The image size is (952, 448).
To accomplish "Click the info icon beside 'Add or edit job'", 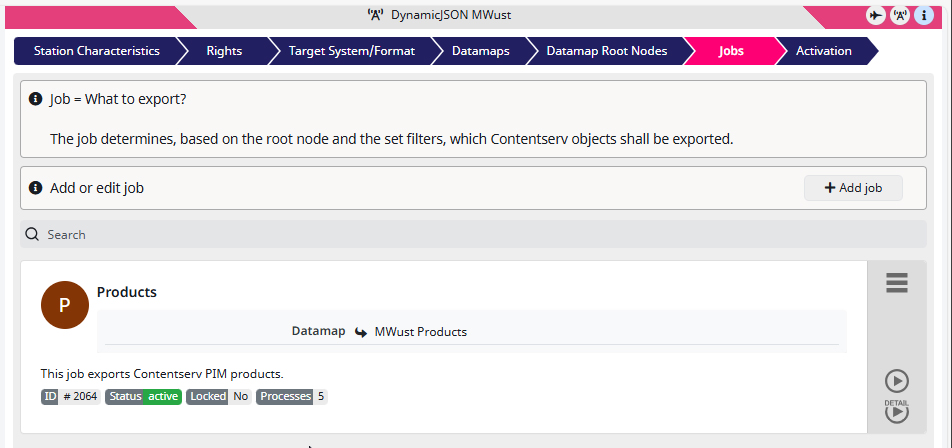I will 36,188.
